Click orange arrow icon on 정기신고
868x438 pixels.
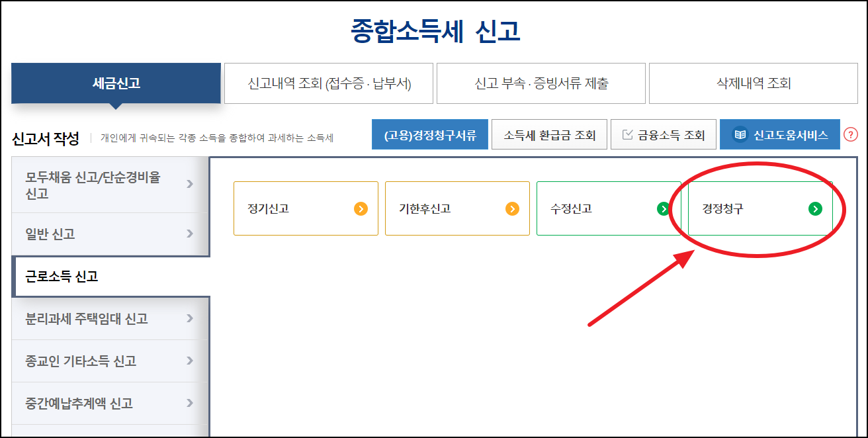[x=361, y=209]
